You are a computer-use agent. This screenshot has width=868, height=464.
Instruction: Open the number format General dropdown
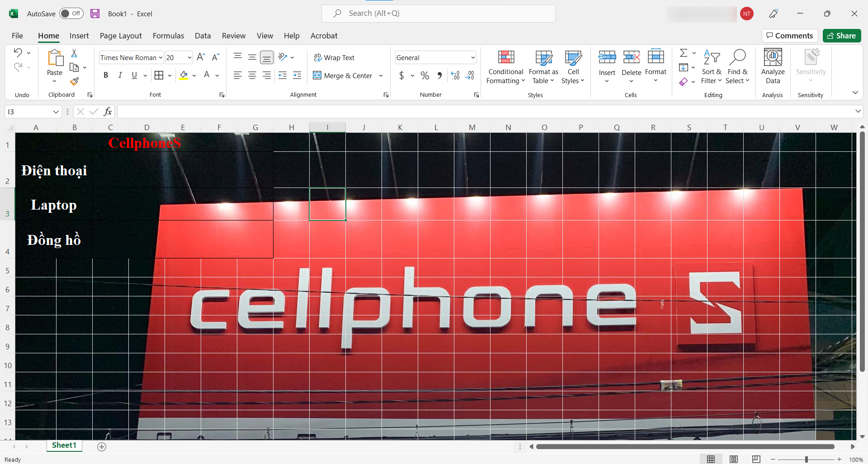(473, 58)
